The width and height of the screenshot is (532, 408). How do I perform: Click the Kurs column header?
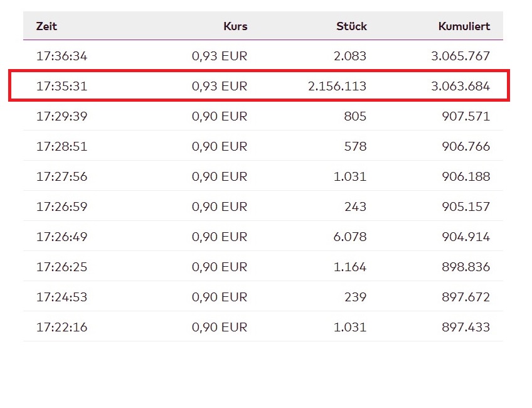[x=235, y=26]
